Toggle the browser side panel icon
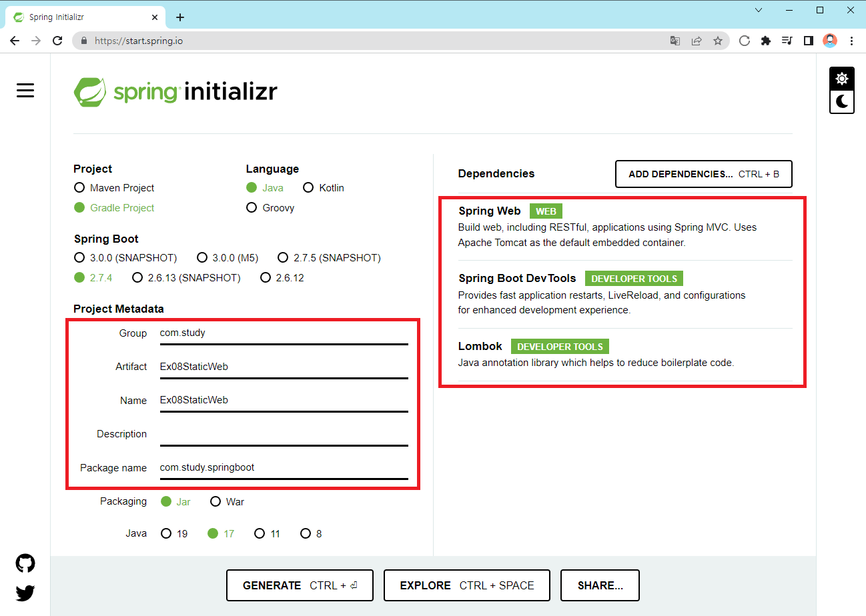The width and height of the screenshot is (866, 616). pos(809,41)
